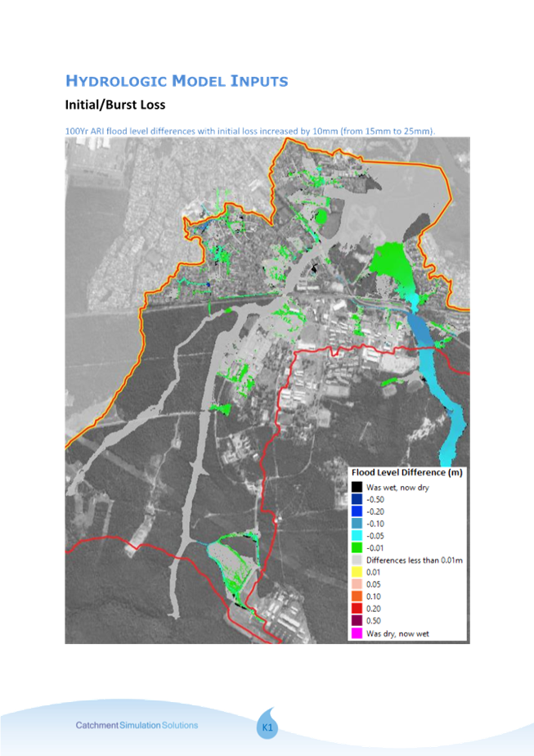Image resolution: width=534 pixels, height=756 pixels.
Task: Select the yellow 0.01 legend swatch
Action: pos(357,573)
